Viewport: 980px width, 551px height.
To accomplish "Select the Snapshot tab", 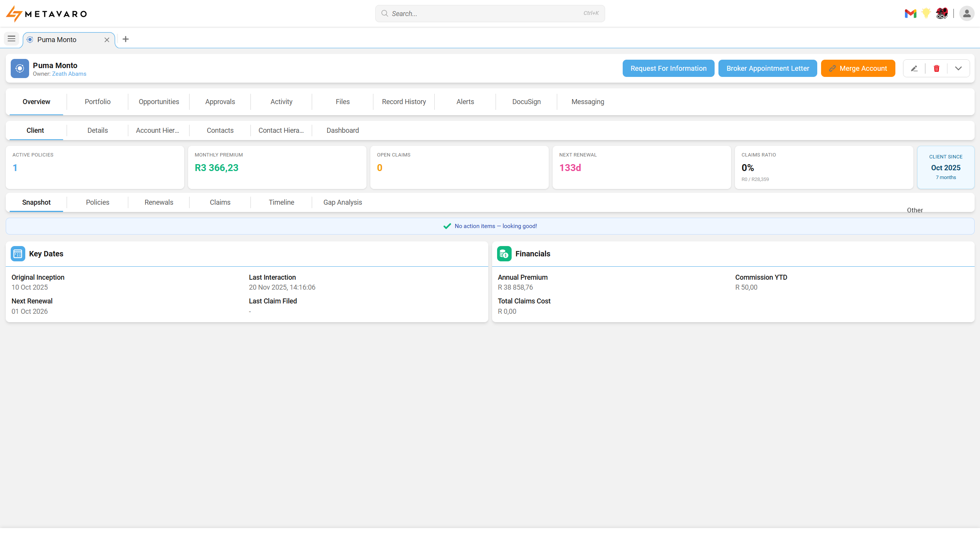I will click(36, 202).
